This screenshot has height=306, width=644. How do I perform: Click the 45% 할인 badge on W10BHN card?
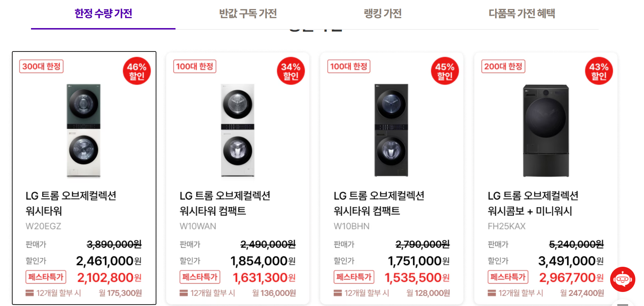click(x=445, y=71)
